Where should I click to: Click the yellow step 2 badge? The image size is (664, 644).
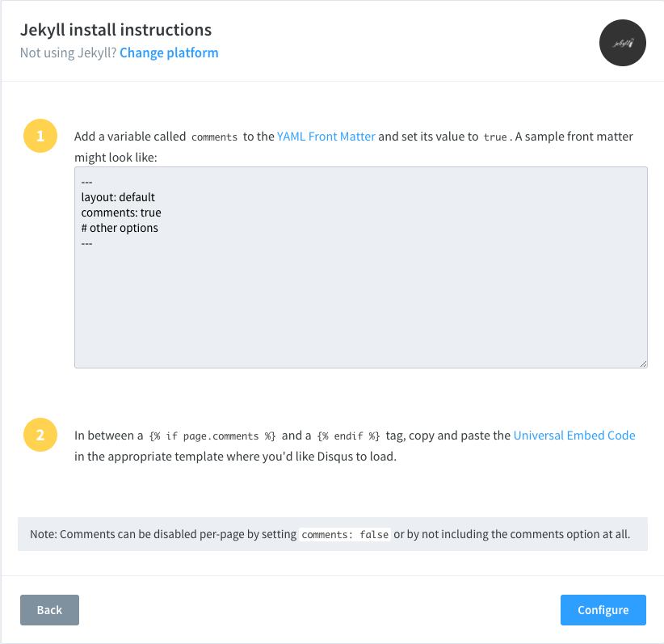[x=40, y=435]
